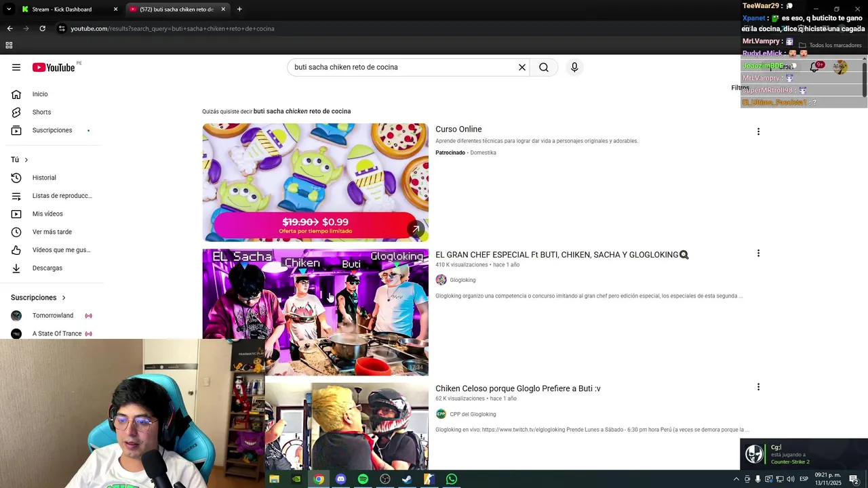This screenshot has height=488, width=868.
Task: Open CPP del Glogloking channel avatar
Action: click(441, 414)
